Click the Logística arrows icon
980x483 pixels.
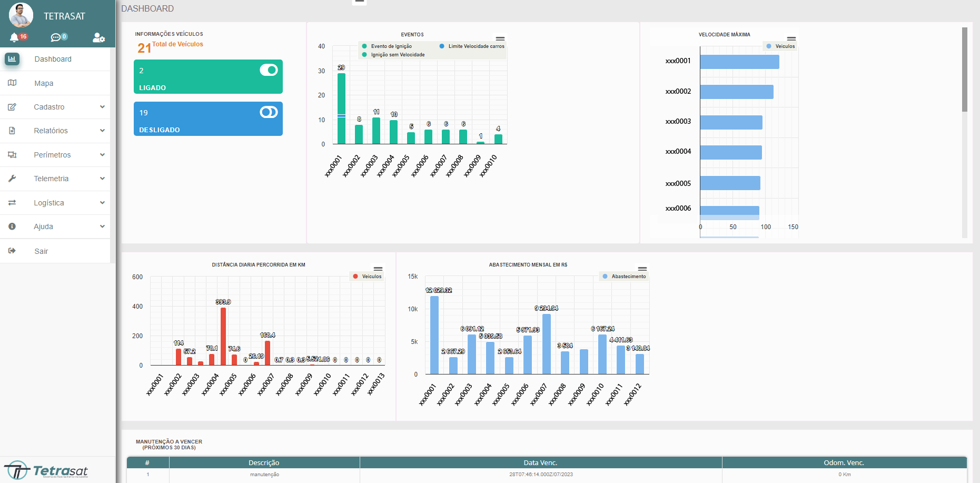pos(12,203)
